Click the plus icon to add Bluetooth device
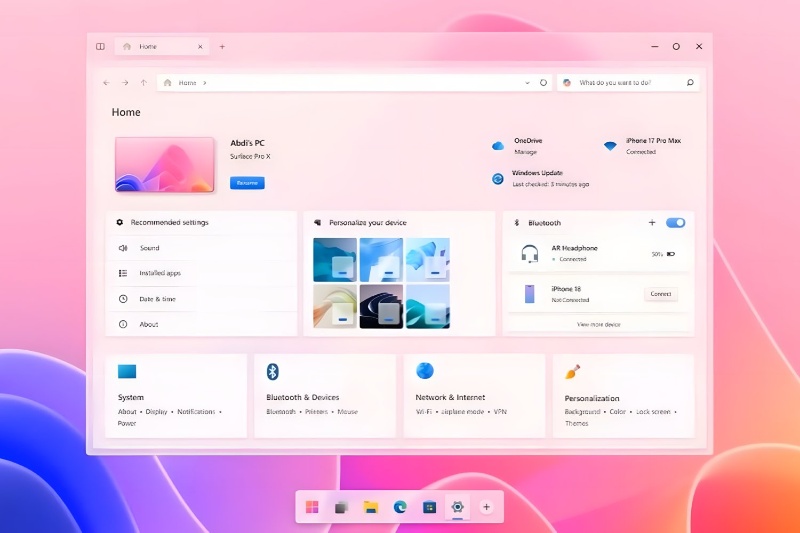This screenshot has width=800, height=533. point(652,223)
